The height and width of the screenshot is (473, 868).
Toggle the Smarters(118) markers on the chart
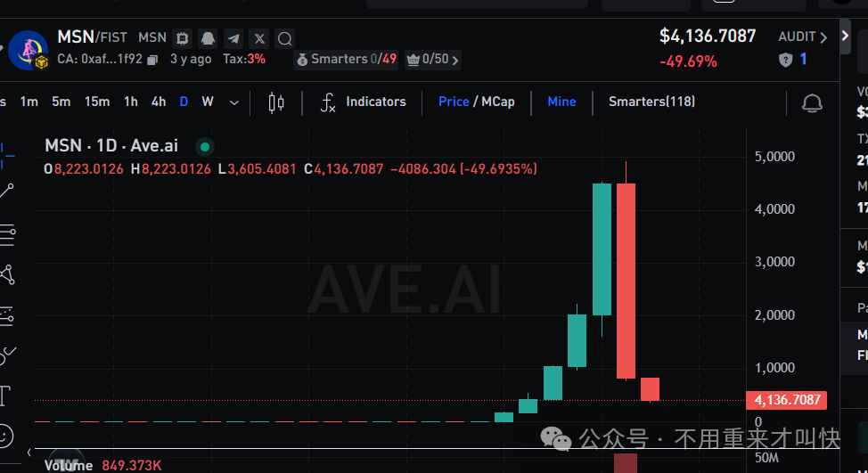point(651,102)
